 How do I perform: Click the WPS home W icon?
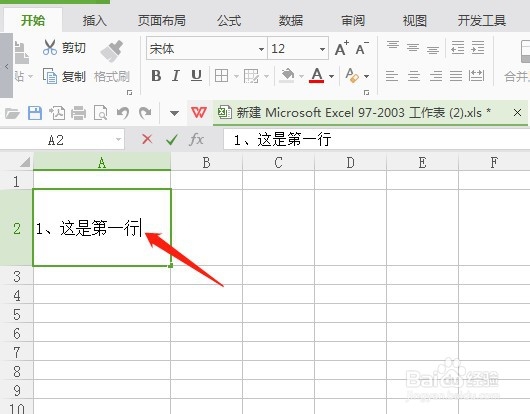tap(199, 113)
